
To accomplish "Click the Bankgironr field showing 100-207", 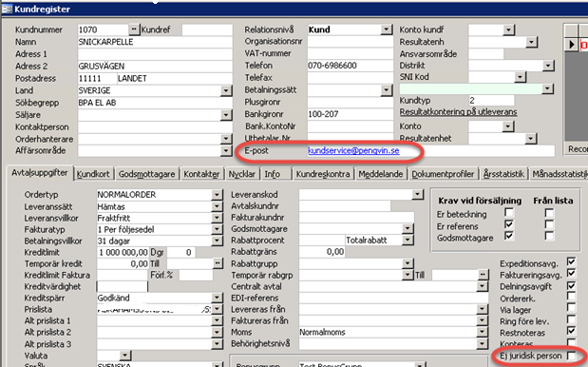I will (351, 114).
